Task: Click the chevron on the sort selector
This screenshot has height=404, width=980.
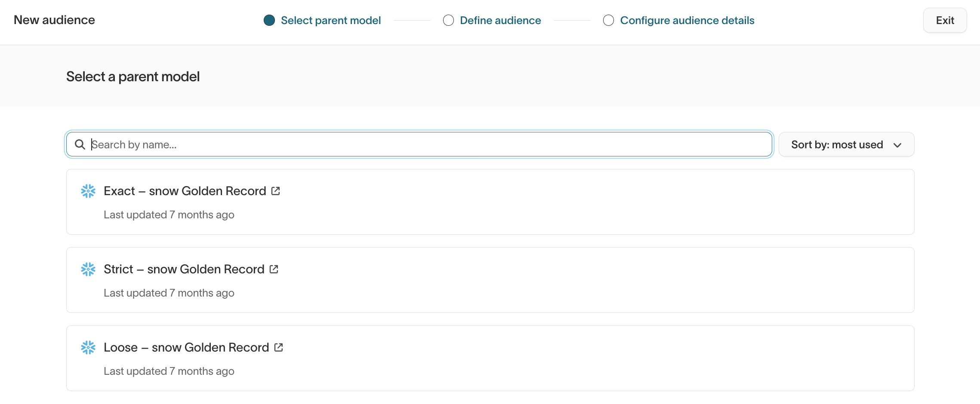Action: (898, 145)
